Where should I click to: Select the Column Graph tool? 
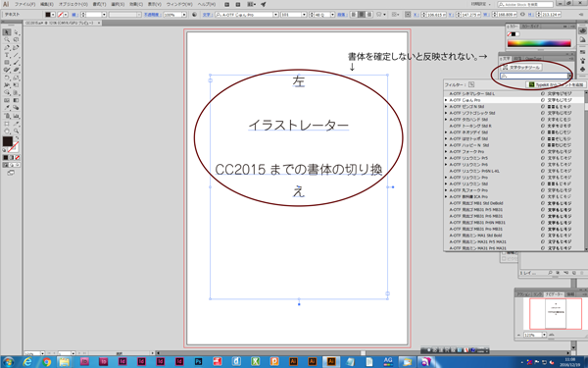tap(16, 116)
